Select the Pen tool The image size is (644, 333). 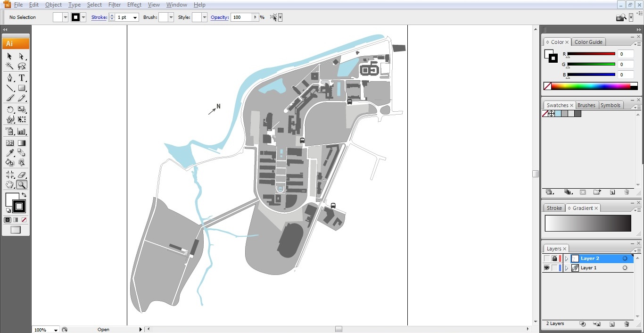point(9,78)
